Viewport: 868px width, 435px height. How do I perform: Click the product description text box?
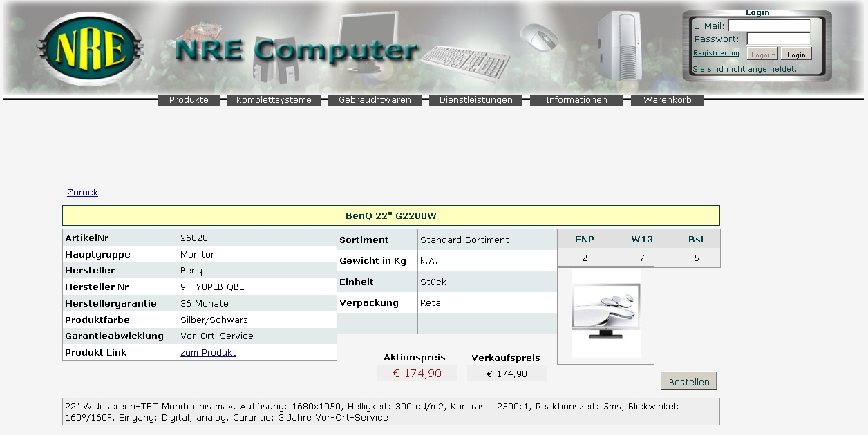tap(391, 412)
